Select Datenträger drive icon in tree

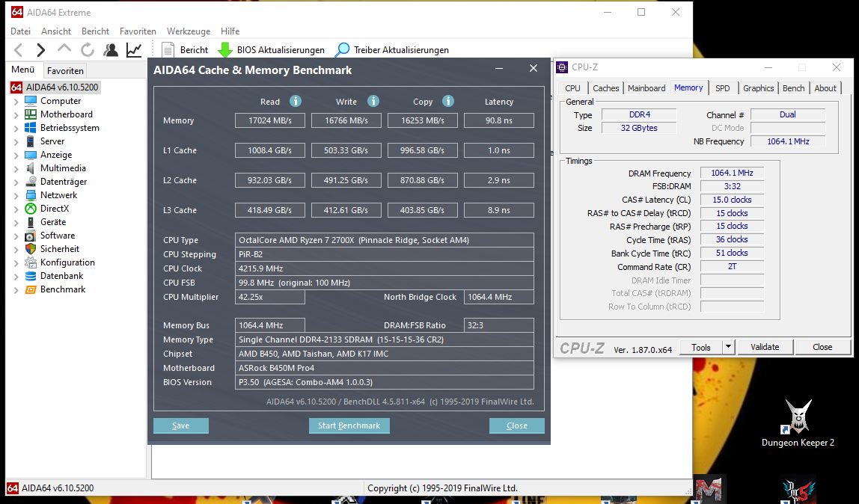point(31,182)
